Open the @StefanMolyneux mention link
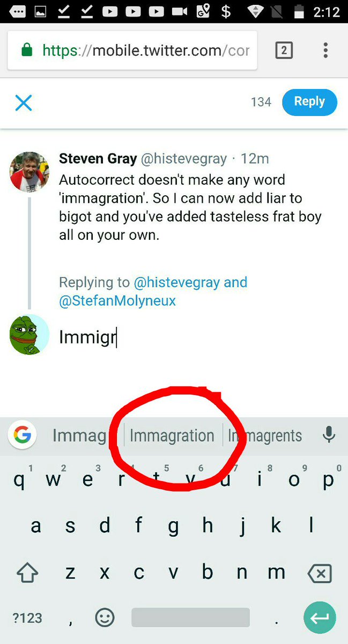 pyautogui.click(x=117, y=301)
